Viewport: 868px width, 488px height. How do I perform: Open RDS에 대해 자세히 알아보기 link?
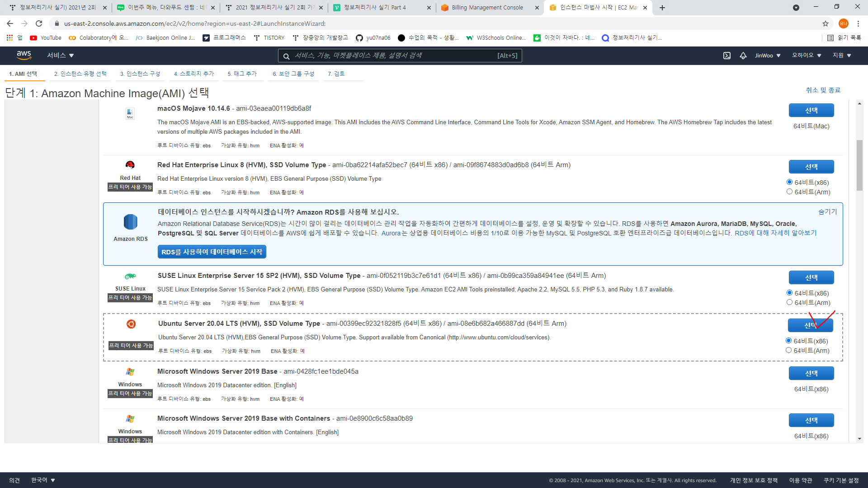coord(776,233)
